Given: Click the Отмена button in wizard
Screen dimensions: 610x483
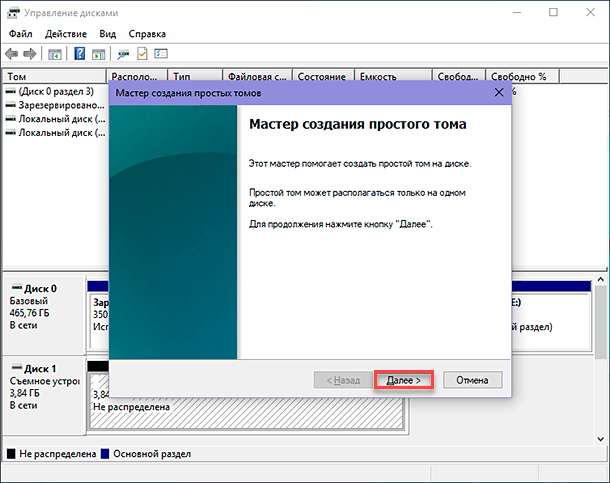Looking at the screenshot, I should [472, 380].
